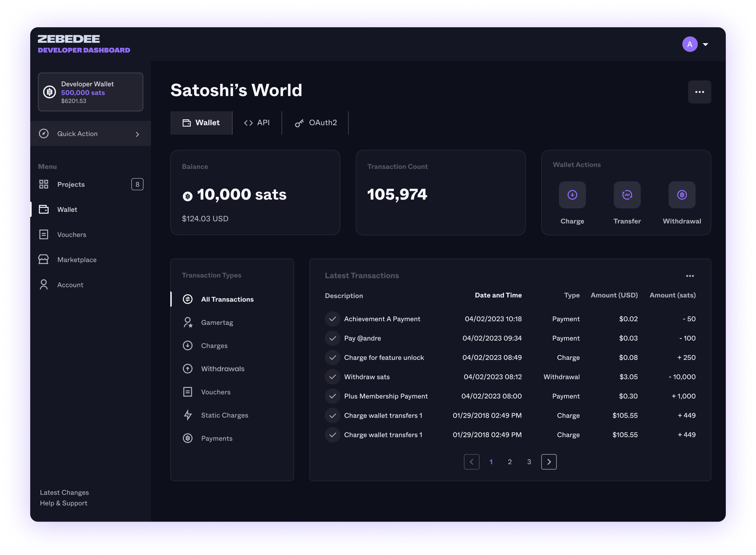Check the Achievement A Payment transaction row
The image size is (756, 555).
tap(332, 319)
